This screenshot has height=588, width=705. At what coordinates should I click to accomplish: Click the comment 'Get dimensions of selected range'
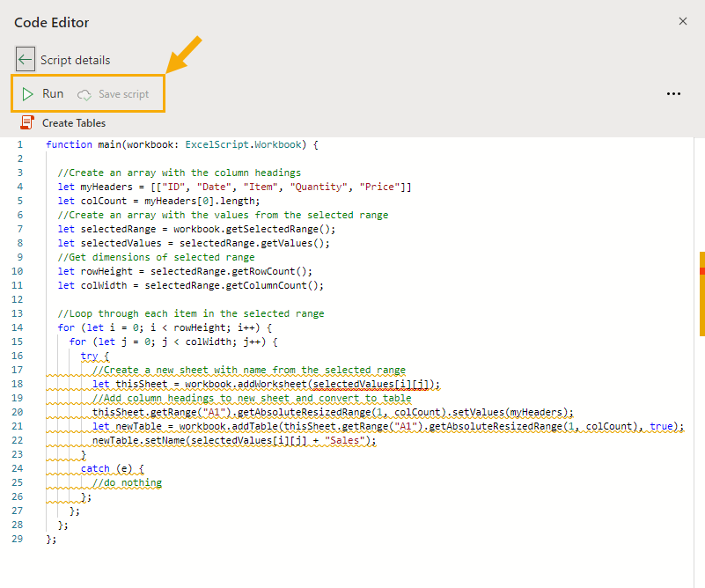[x=156, y=257]
